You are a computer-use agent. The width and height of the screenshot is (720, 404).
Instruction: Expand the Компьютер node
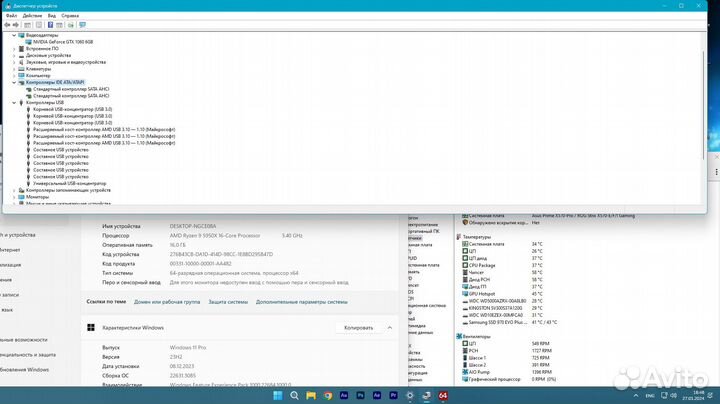point(14,76)
